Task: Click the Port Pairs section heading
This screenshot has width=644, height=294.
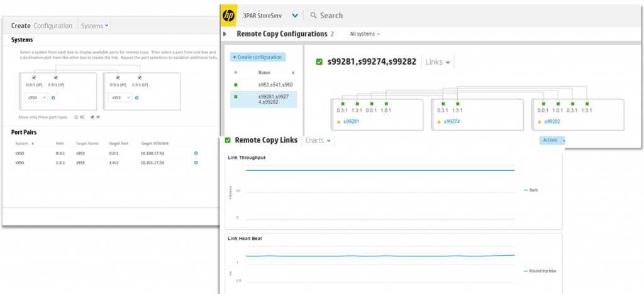Action: pyautogui.click(x=24, y=132)
